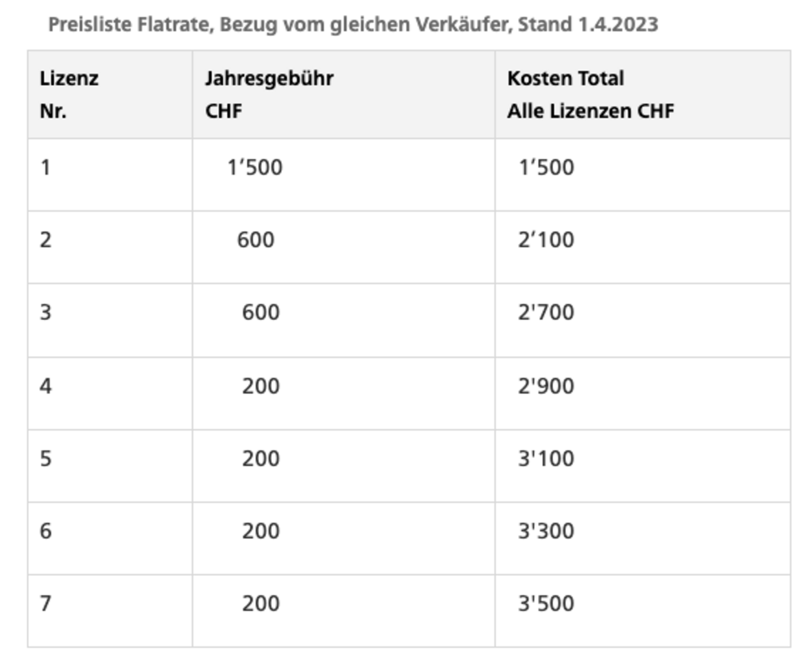Click the Jahresgebühr value 1'500 for license 1
Screen dimensions: 807x672
(255, 168)
